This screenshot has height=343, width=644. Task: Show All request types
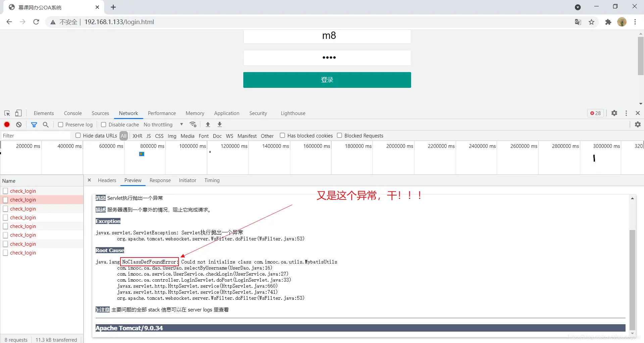(123, 136)
